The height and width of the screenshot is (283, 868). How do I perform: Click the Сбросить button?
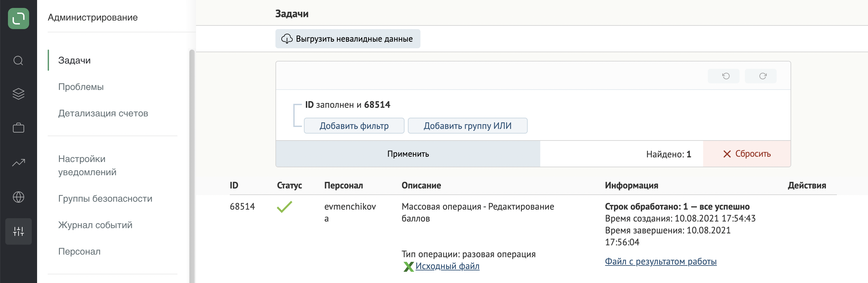pos(747,154)
